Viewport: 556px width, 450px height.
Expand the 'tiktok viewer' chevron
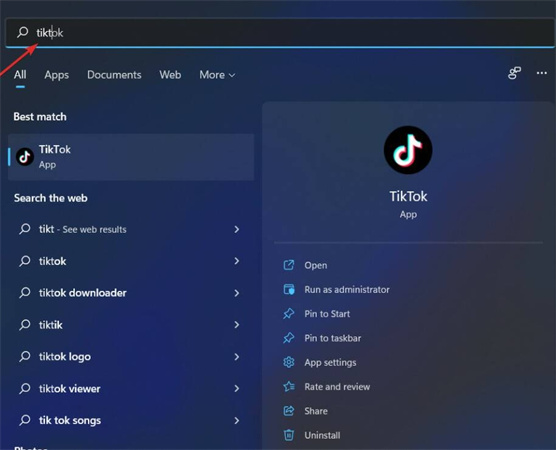[237, 389]
